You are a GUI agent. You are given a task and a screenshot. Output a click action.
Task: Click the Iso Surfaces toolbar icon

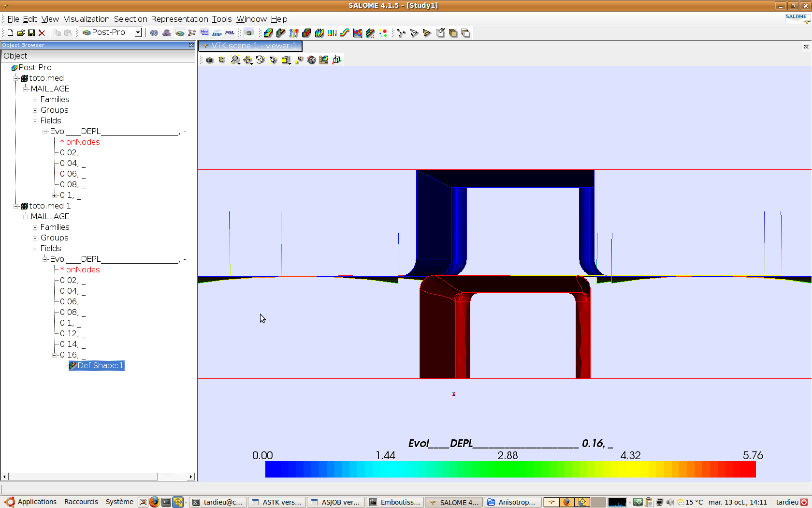(x=306, y=33)
